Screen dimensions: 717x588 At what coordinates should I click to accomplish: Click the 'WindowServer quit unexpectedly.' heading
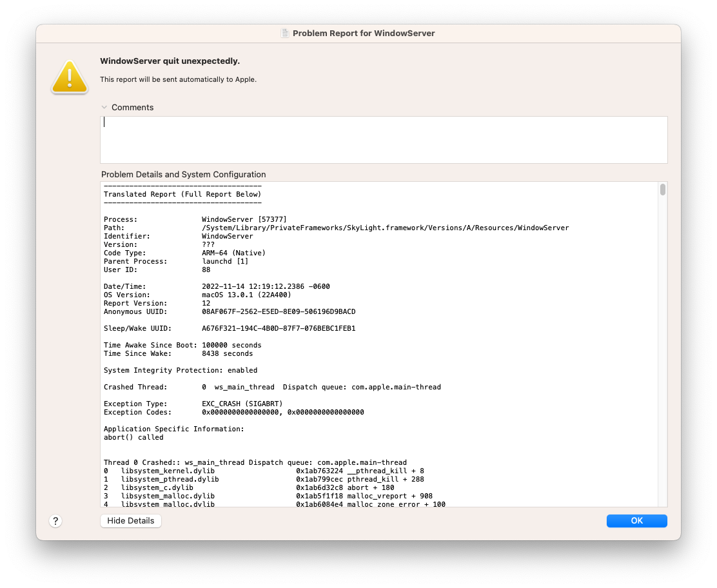[170, 61]
